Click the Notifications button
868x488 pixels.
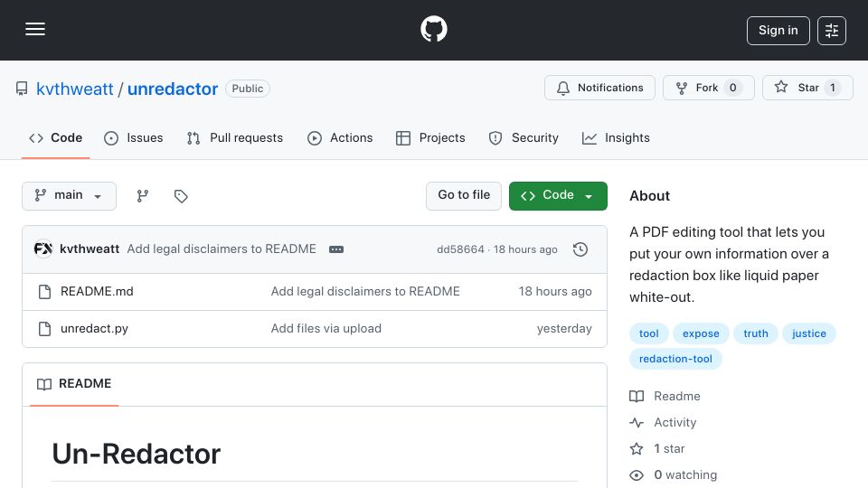coord(599,88)
